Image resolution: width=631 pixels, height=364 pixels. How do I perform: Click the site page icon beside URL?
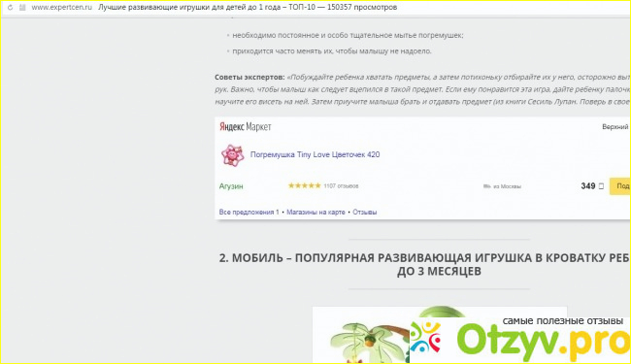22,7
